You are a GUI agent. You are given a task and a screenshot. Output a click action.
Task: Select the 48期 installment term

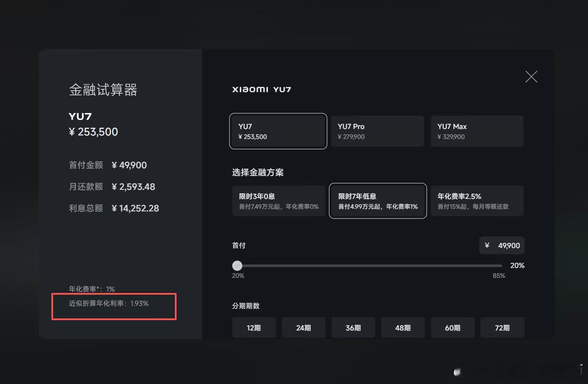[403, 328]
